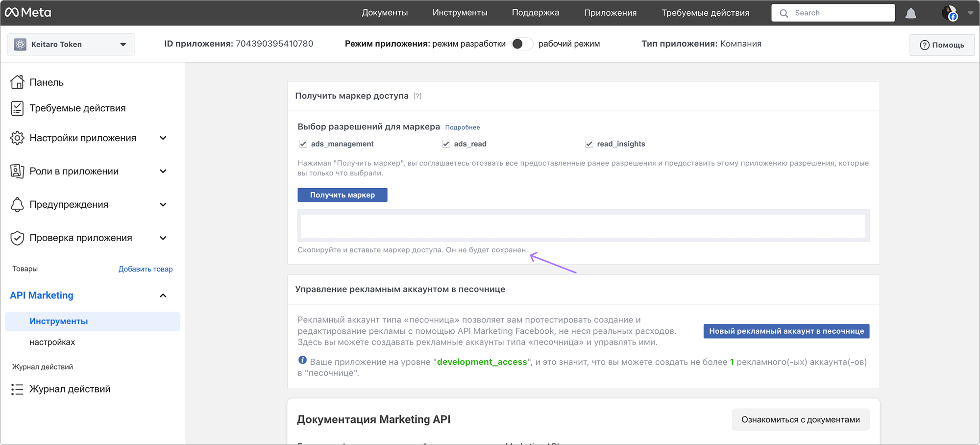This screenshot has width=980, height=445.
Task: Click the blue info icon near development_access
Action: tap(302, 360)
